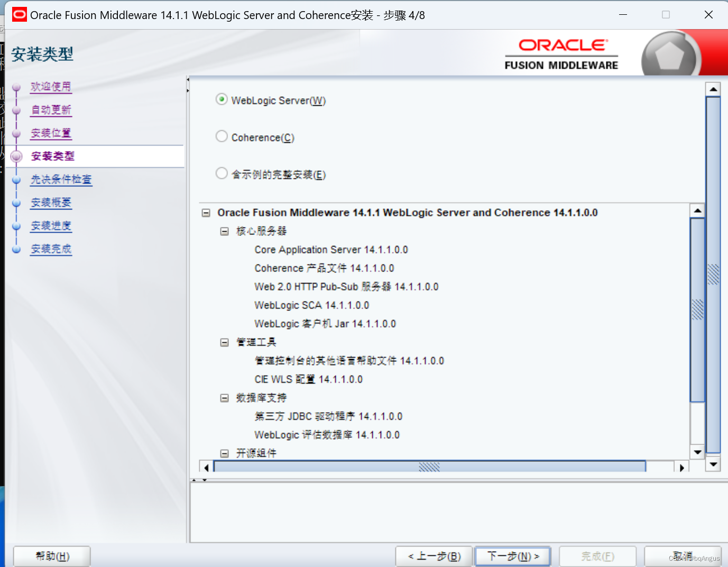Collapse the 核心服务器 tree node

(x=224, y=231)
